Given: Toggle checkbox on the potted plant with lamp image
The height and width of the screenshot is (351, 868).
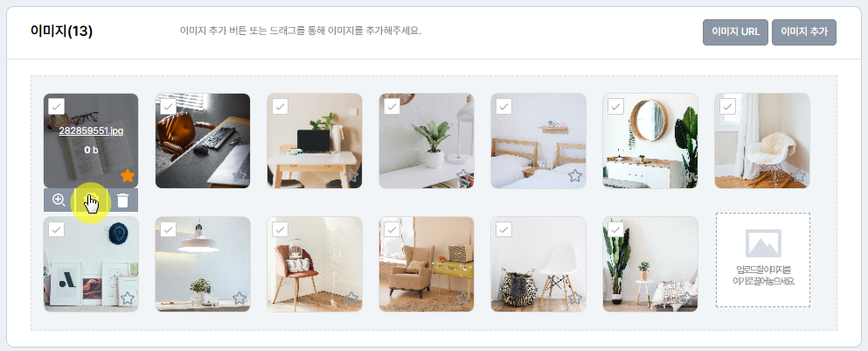Looking at the screenshot, I should 392,107.
